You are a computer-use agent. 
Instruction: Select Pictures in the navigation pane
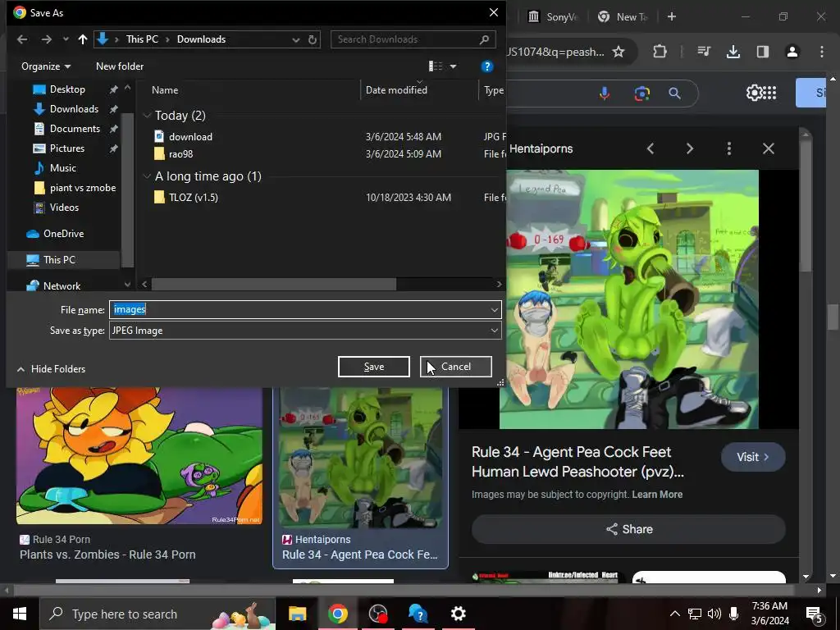pyautogui.click(x=67, y=148)
